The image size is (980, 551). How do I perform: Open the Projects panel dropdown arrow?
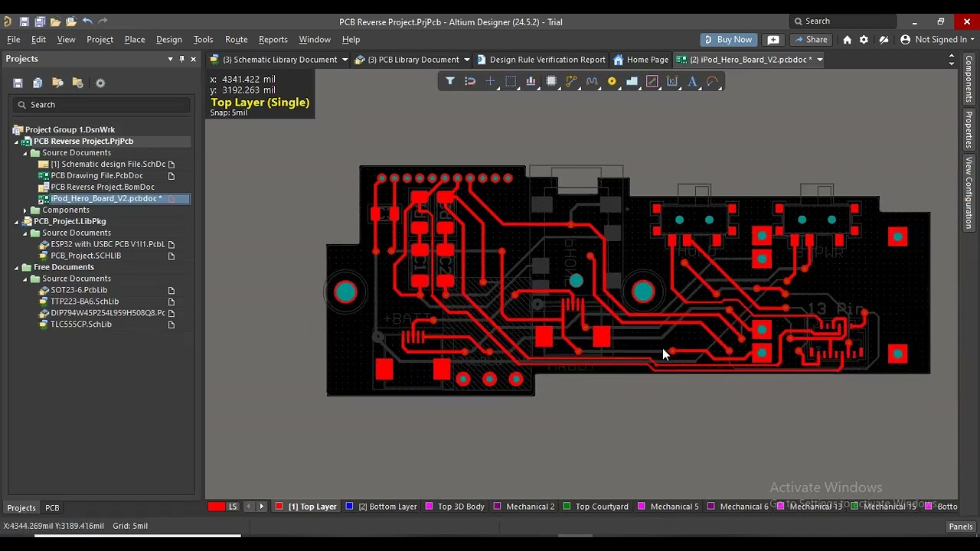click(x=170, y=59)
